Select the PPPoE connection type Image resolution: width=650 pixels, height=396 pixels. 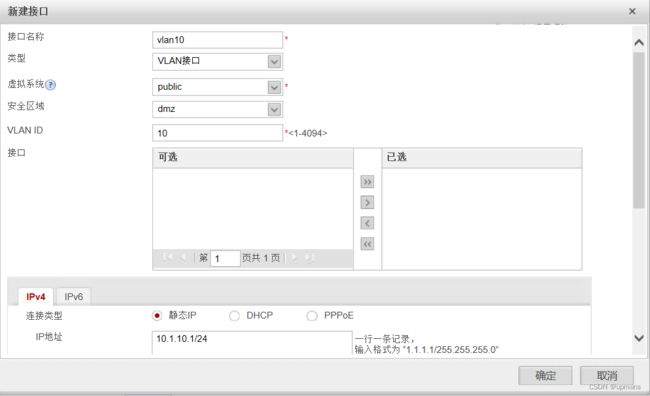click(x=312, y=316)
